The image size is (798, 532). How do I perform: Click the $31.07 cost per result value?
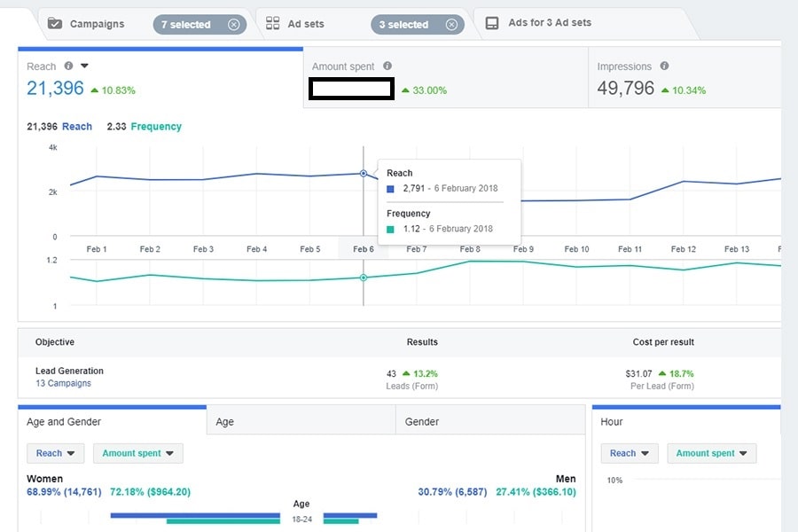coord(638,373)
